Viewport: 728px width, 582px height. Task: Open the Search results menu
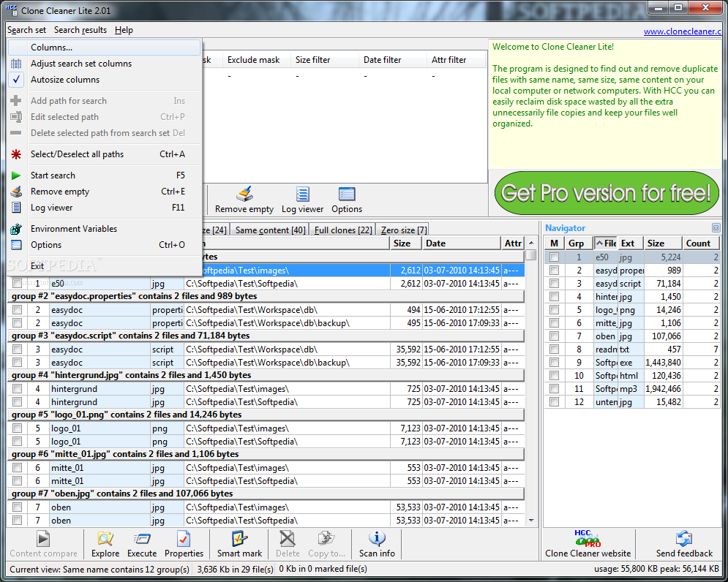[80, 30]
